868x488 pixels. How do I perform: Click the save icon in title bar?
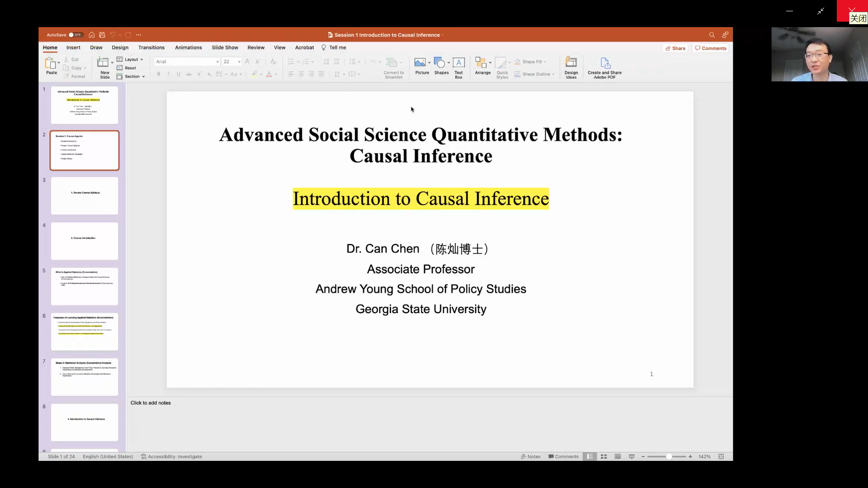[x=102, y=35]
